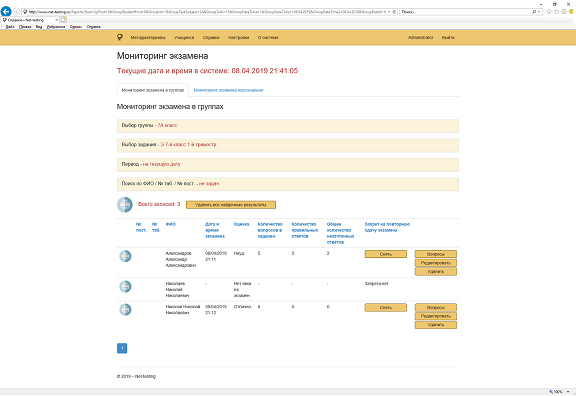Open the Настройки menu in navbar
This screenshot has height=396, width=576.
point(238,37)
